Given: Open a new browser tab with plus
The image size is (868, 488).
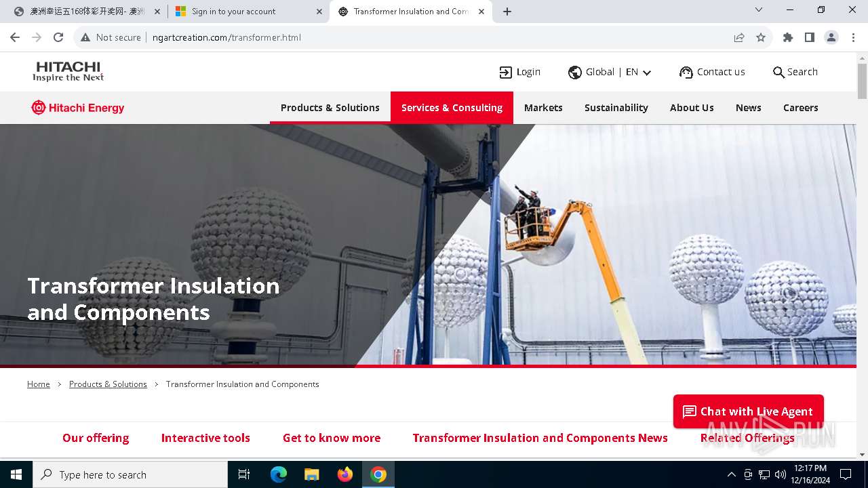Looking at the screenshot, I should (507, 12).
